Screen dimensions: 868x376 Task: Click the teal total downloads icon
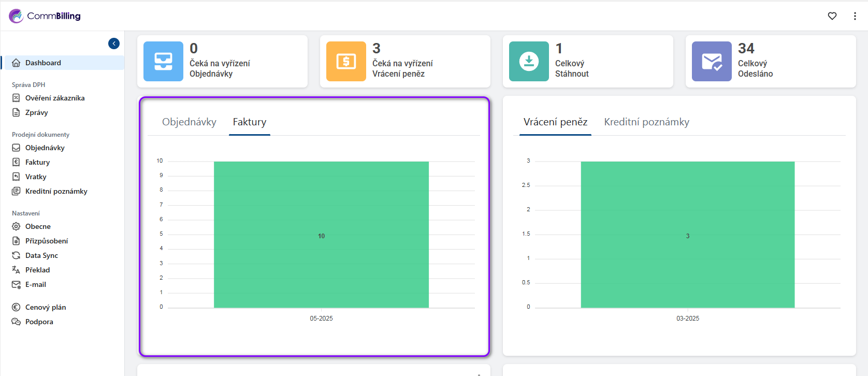pos(529,62)
